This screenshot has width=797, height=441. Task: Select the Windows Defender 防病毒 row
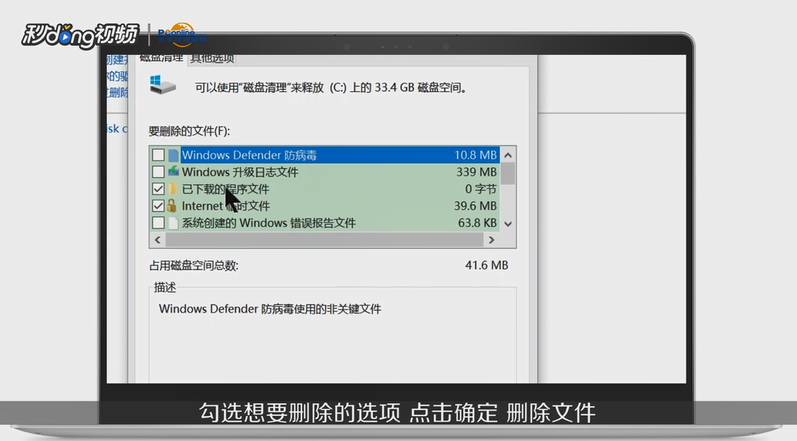(325, 155)
